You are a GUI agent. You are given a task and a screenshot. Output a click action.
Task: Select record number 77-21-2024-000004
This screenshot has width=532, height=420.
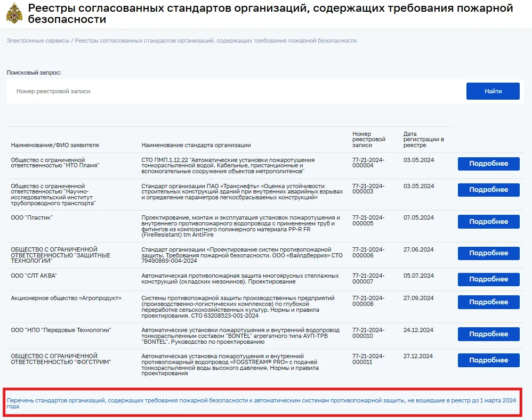point(368,163)
